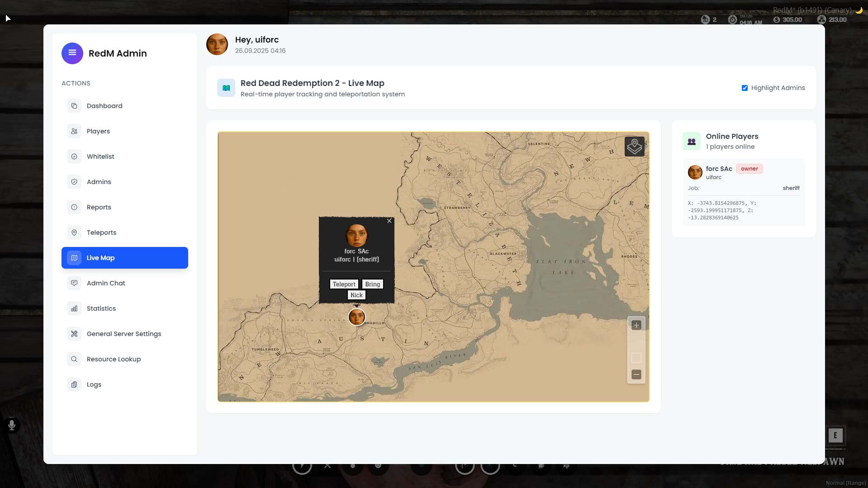Teleport to player forc SAc
Image resolution: width=868 pixels, height=488 pixels.
click(344, 284)
